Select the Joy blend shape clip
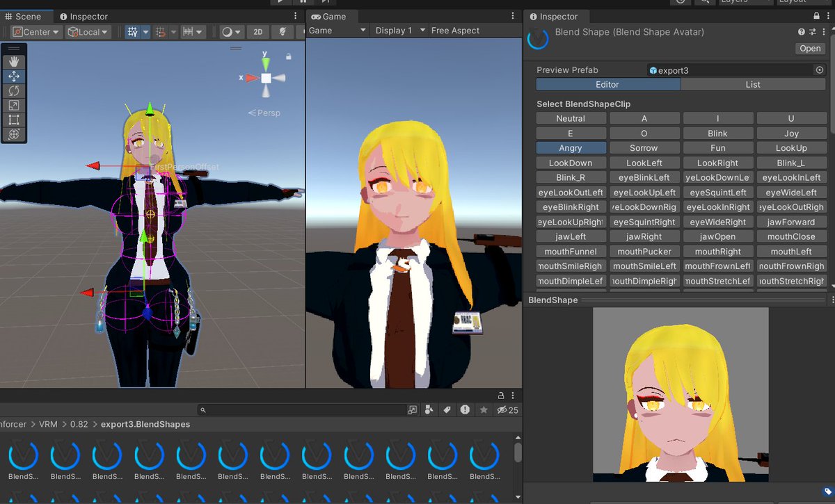Screen dimensions: 835x504 click(x=791, y=133)
